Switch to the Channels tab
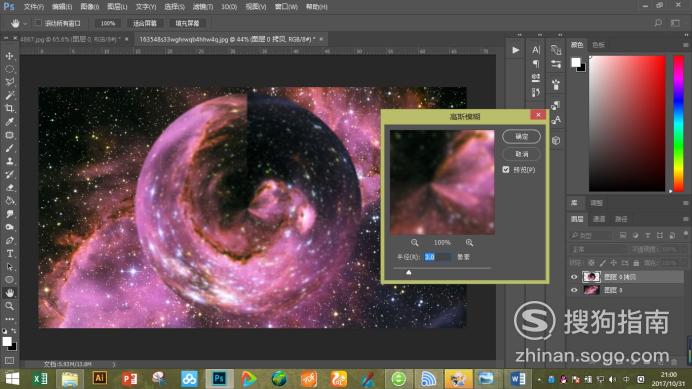 [599, 219]
